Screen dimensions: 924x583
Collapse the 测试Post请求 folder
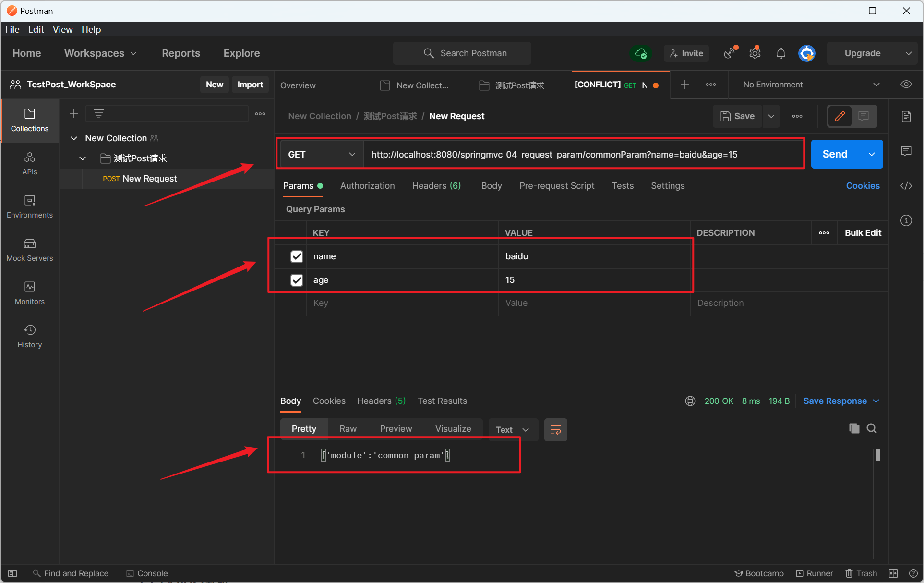[83, 158]
